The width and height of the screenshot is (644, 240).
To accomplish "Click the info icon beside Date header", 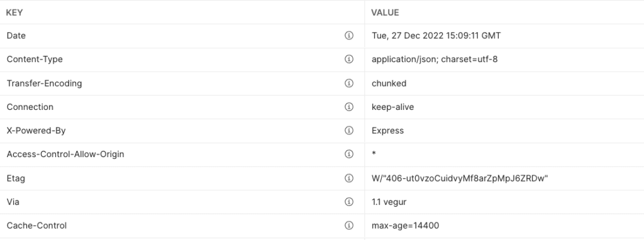I will coord(348,36).
